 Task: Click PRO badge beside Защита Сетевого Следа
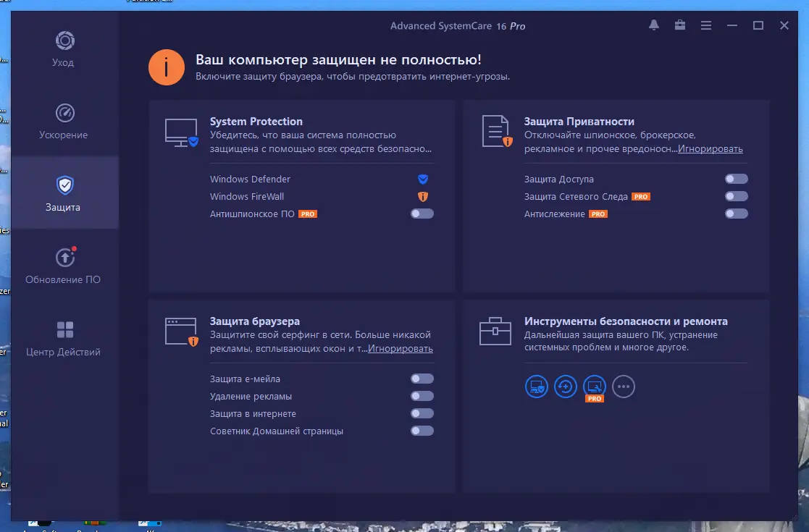pos(641,196)
